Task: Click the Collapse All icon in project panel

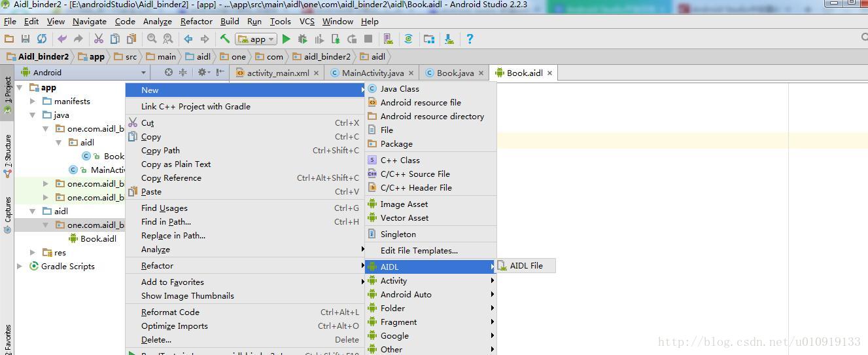Action: coord(183,72)
